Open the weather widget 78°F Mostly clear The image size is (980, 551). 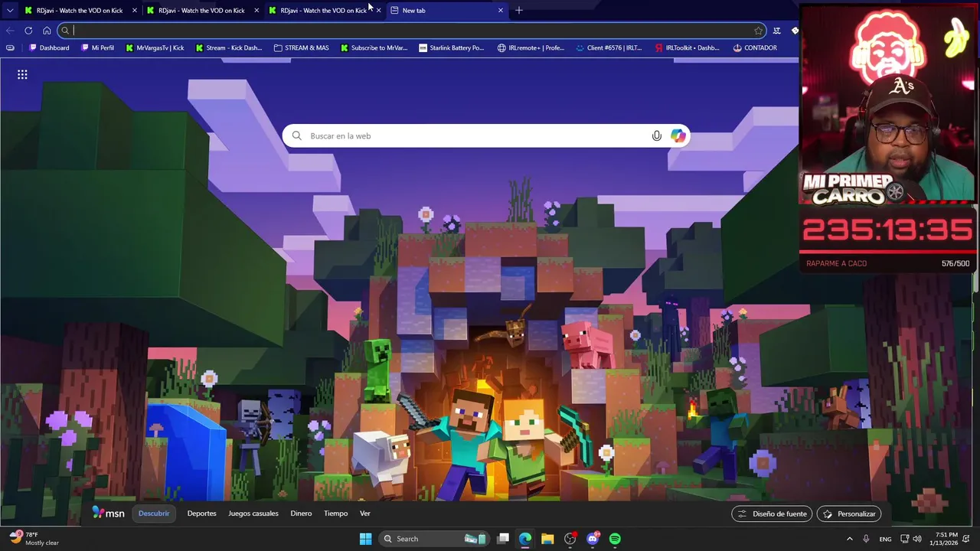34,539
